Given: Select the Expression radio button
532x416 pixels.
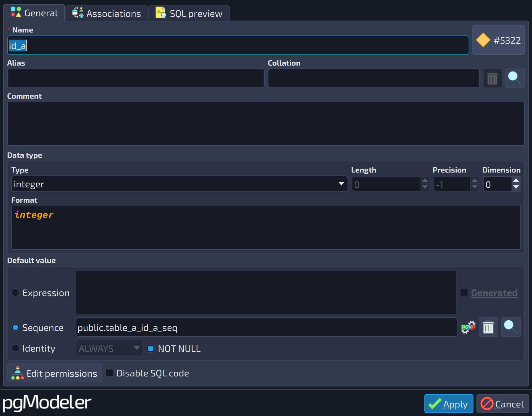Looking at the screenshot, I should coord(15,292).
